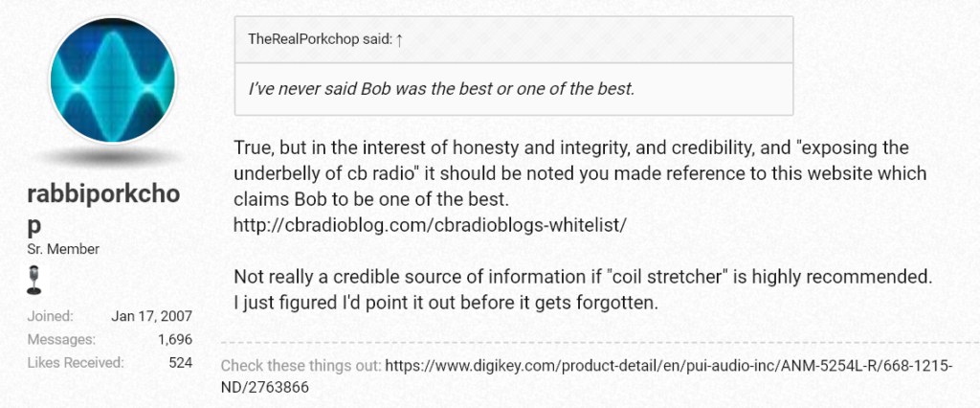Click the waveform avatar image
This screenshot has width=980, height=408.
coord(113,80)
